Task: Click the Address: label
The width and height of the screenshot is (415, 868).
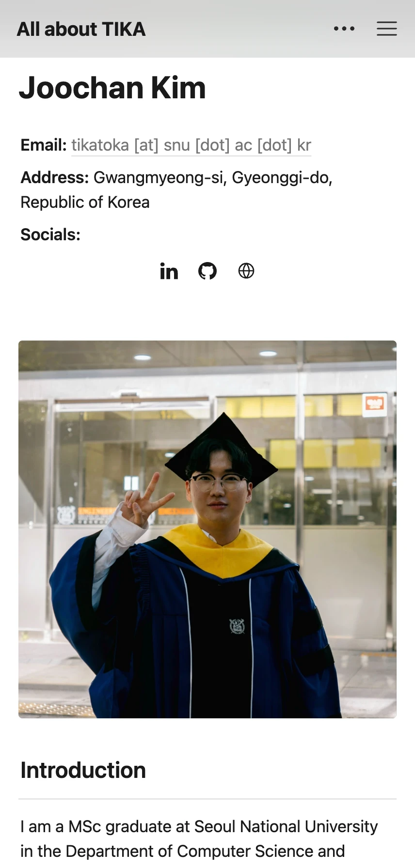Action: [x=55, y=177]
